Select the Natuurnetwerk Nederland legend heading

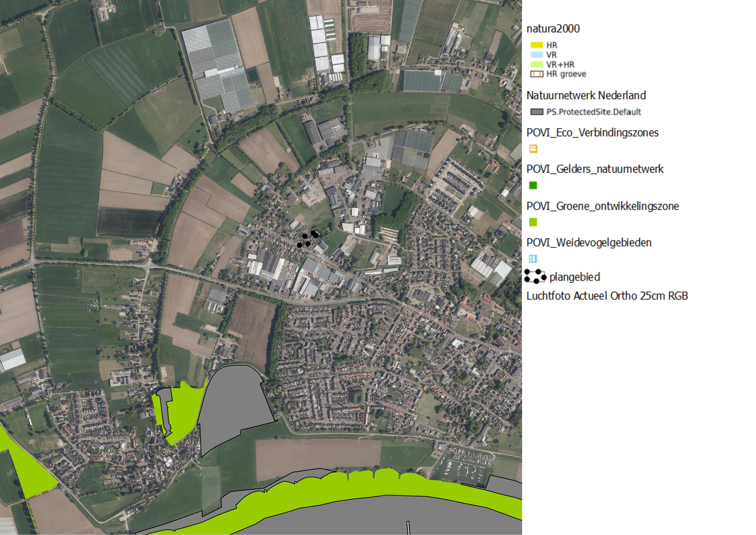(x=586, y=96)
